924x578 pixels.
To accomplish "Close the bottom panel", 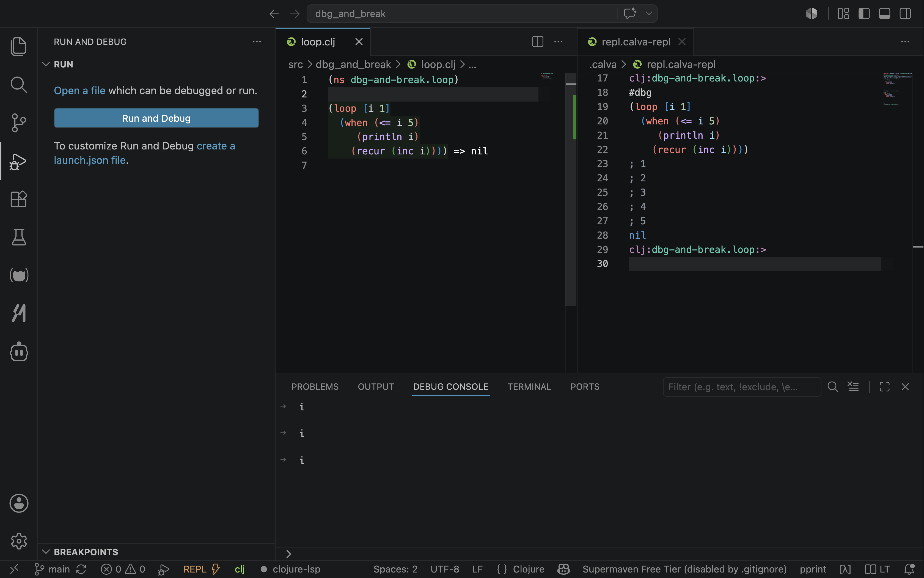I will (905, 387).
